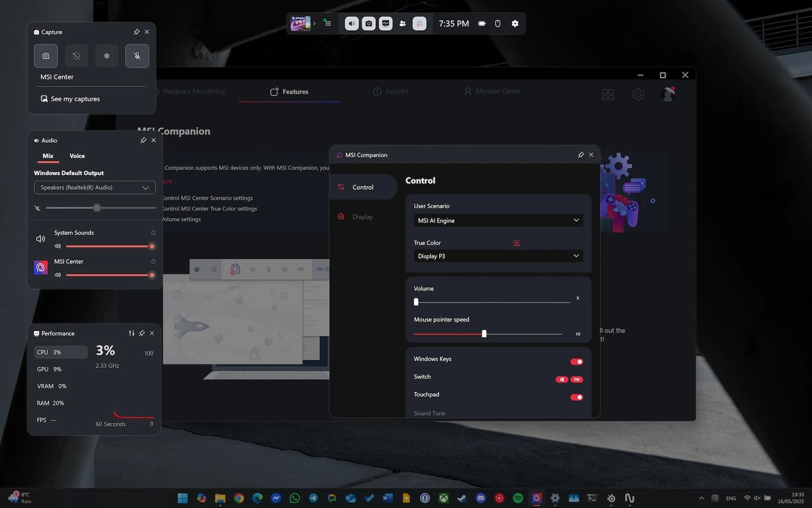Open the User Scenario MSI AI Engine dropdown
Viewport: 812px width, 508px height.
pyautogui.click(x=498, y=221)
